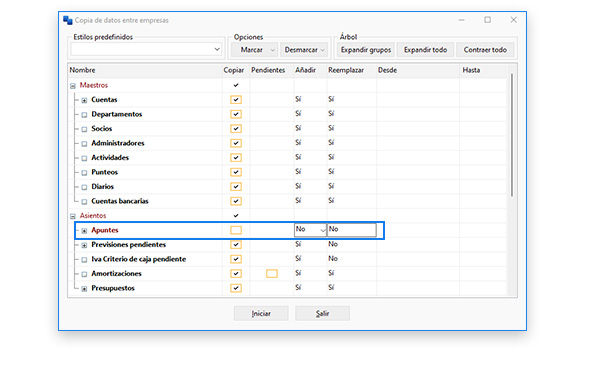Select the Amortizaciones tree row

[x=116, y=274]
